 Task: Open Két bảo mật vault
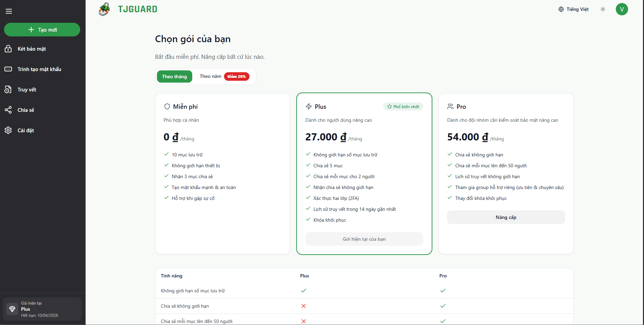point(32,49)
